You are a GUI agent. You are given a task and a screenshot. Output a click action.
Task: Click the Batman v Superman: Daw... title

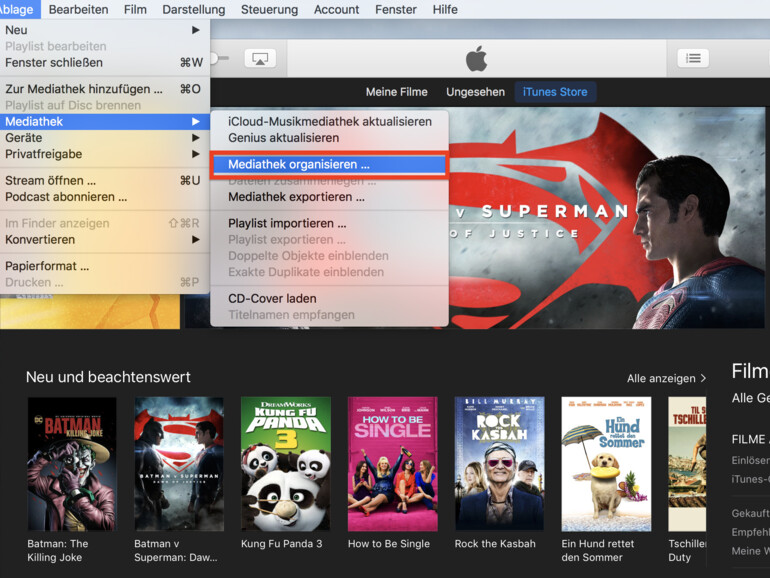176,550
